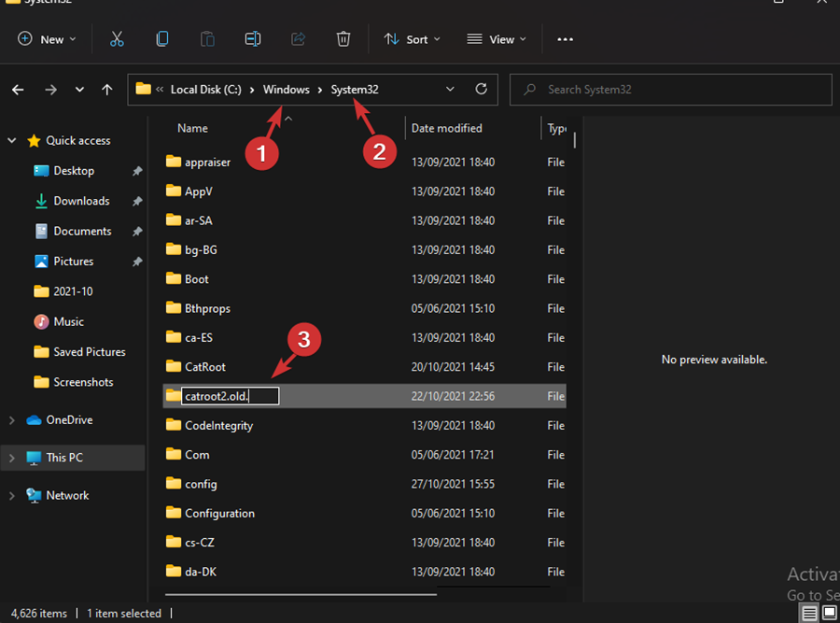Click the Rename icon in toolbar
840x623 pixels.
(x=253, y=39)
